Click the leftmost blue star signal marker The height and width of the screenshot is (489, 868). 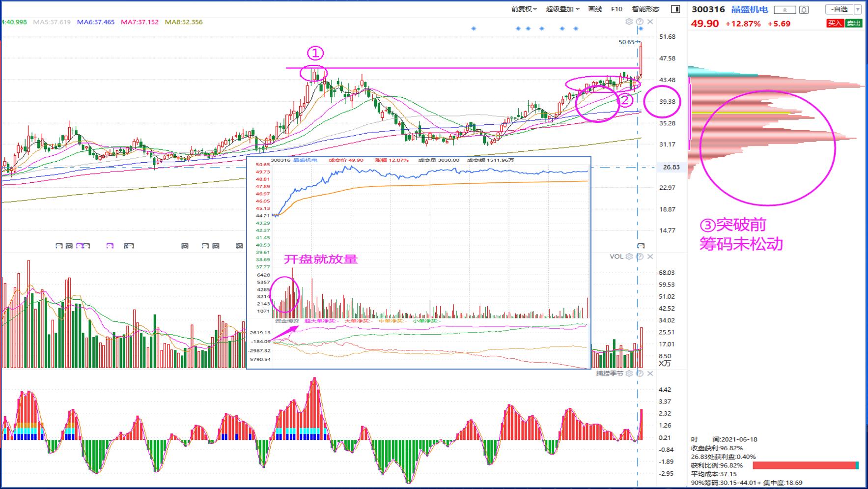474,29
